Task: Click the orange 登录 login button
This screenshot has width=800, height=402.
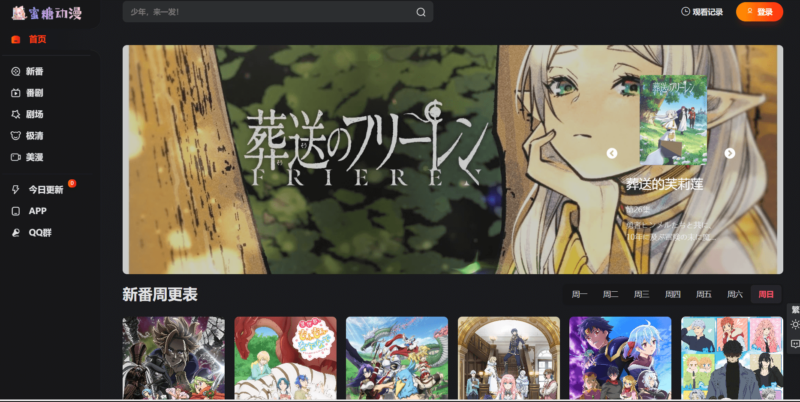Action: pyautogui.click(x=759, y=12)
